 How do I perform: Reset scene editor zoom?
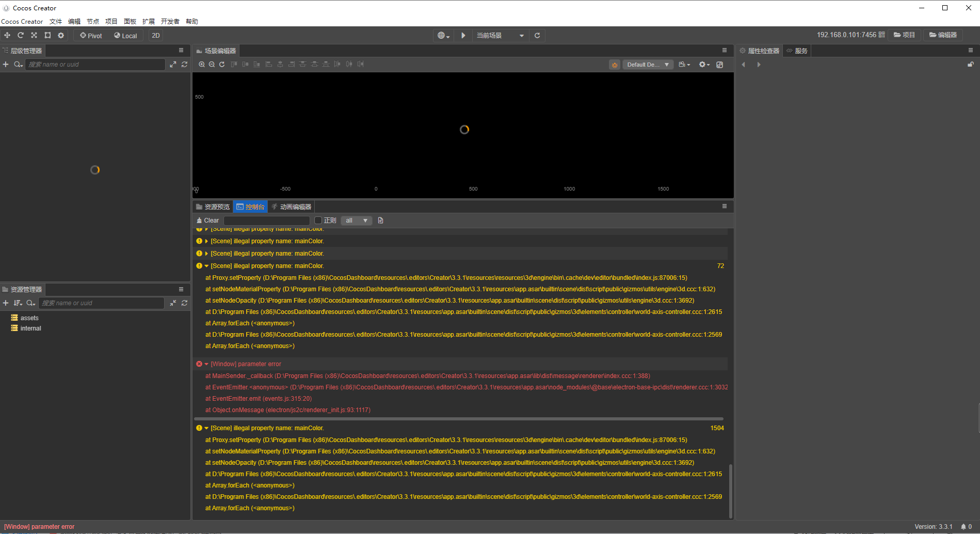pos(222,65)
